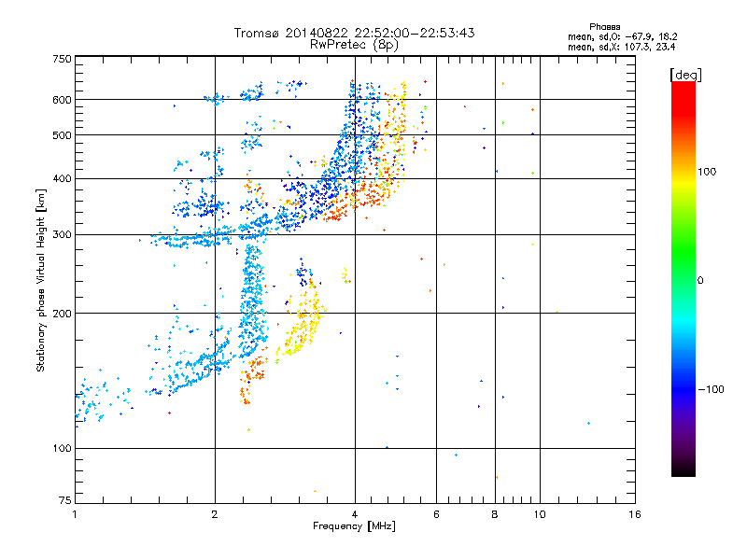Click the x-axis '4' tick label
This screenshot has height=560, width=747.
pos(355,514)
